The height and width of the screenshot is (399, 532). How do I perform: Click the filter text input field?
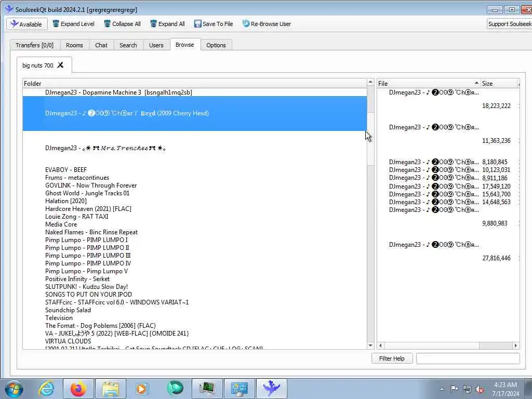(x=468, y=358)
